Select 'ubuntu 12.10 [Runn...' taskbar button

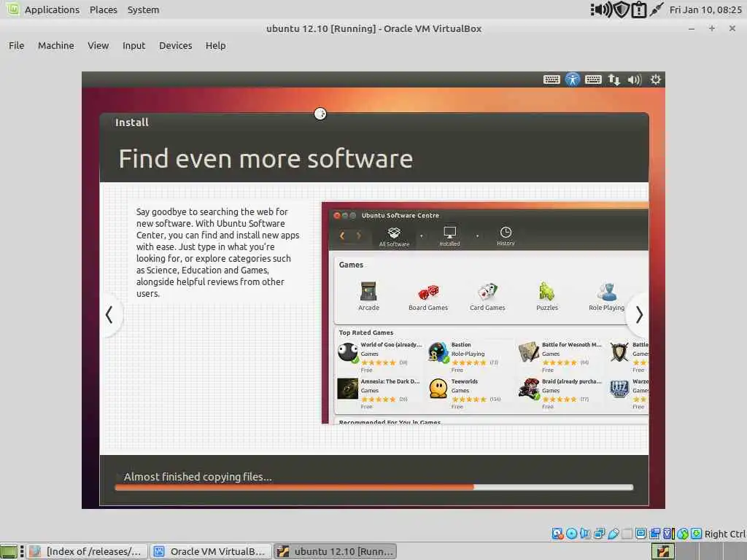click(x=336, y=551)
